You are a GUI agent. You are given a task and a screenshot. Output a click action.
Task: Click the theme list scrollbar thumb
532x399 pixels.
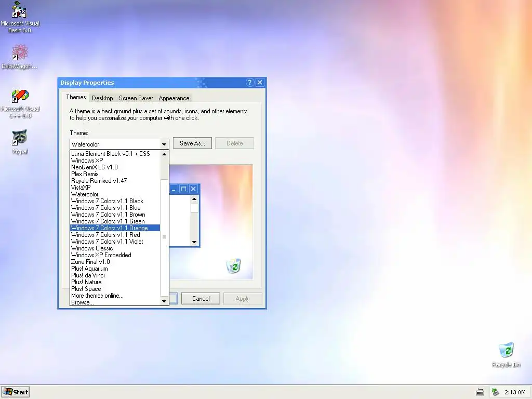(164, 237)
